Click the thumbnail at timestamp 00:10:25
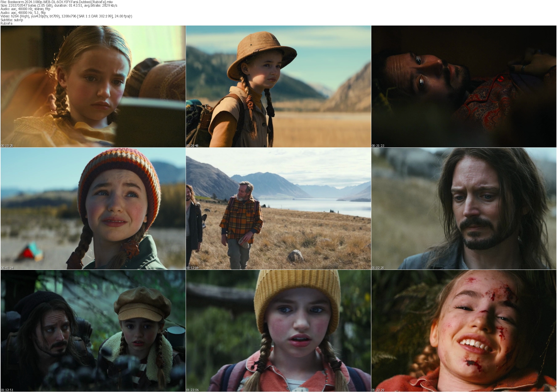The image size is (557, 392). pyautogui.click(x=93, y=86)
